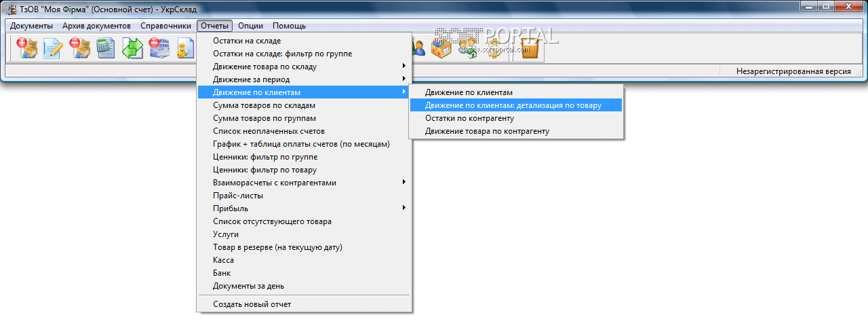The width and height of the screenshot is (868, 328).
Task: Expand Взаиморасчеты с контрагентами submenu
Action: tap(304, 183)
